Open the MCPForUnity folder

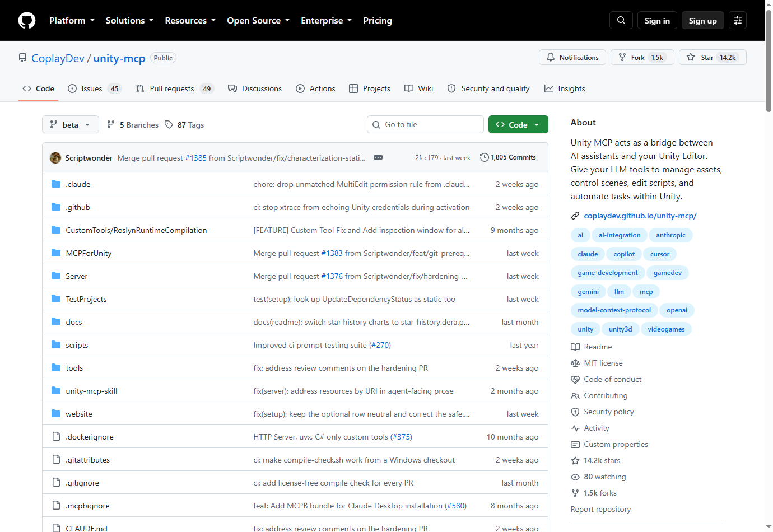point(89,253)
